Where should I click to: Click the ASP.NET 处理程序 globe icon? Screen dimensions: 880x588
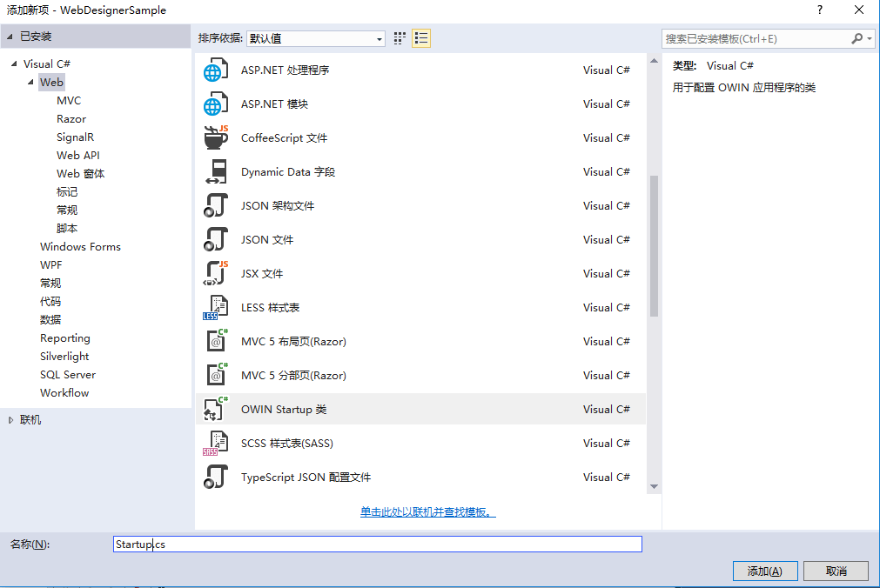coord(216,70)
